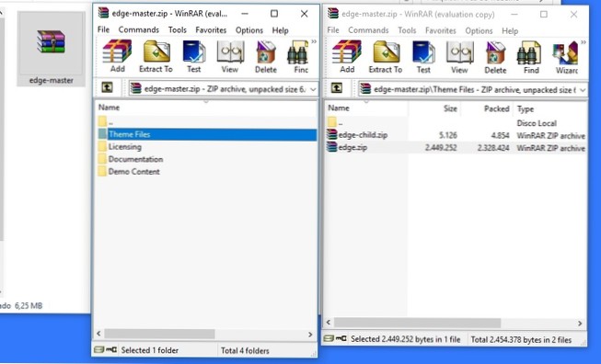
Task: Click edge-child.zip packed value 4.854
Action: 500,135
